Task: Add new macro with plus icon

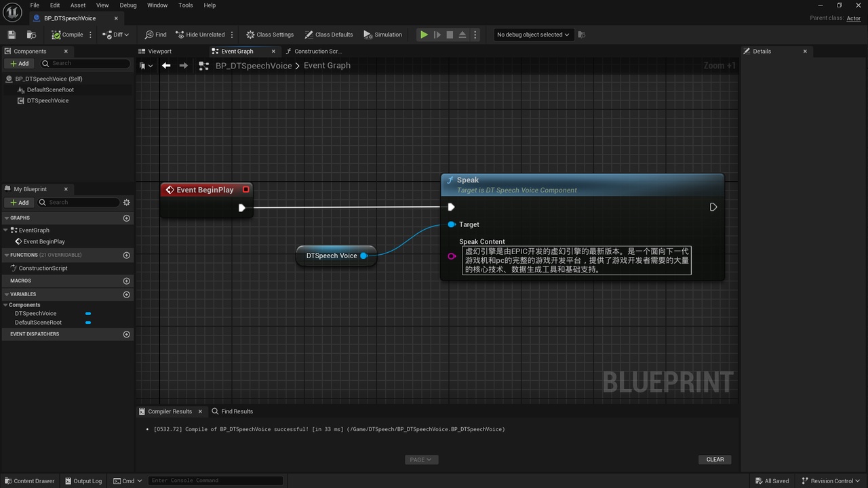Action: [126, 281]
